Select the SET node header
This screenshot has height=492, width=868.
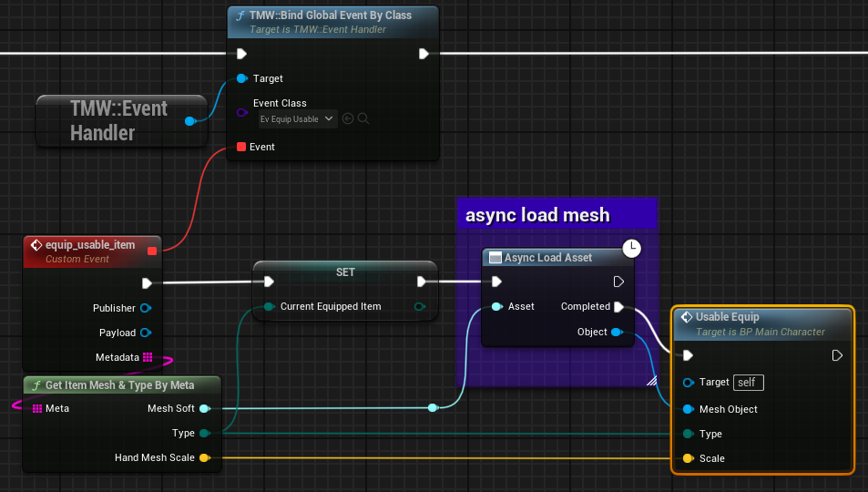coord(344,272)
